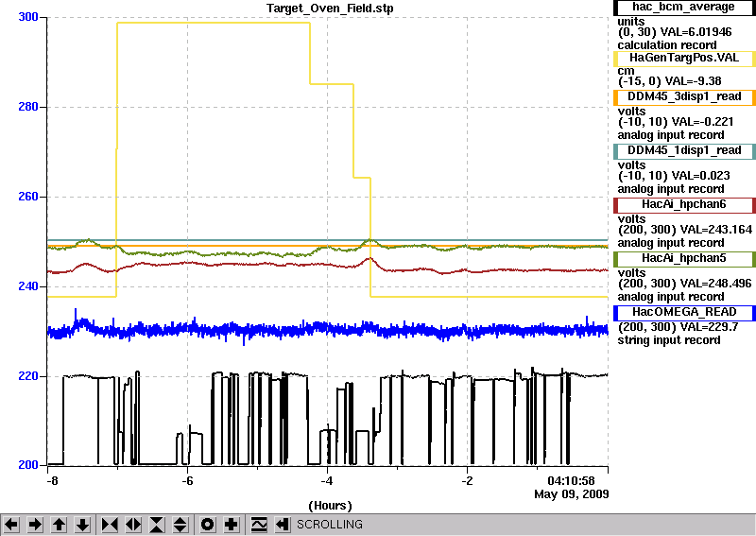Screen dimensions: 756x536
Task: Click the '(-10, 10) VAL=0.023' readout
Action: tap(674, 176)
